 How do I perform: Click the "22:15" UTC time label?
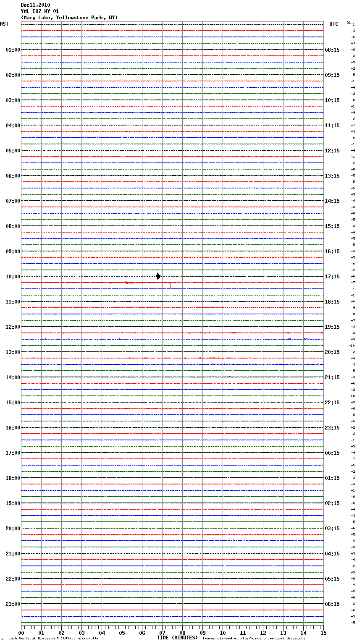(x=332, y=403)
